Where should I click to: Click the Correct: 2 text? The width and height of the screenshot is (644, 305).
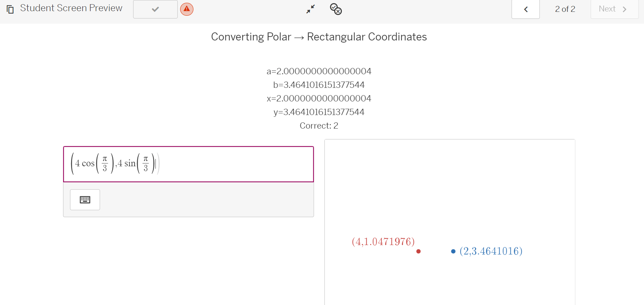(x=319, y=125)
